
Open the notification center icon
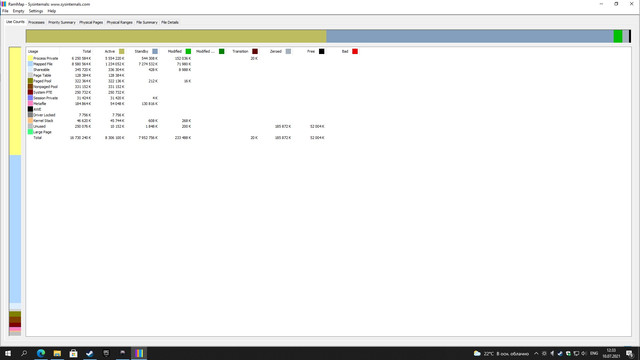[x=630, y=353]
